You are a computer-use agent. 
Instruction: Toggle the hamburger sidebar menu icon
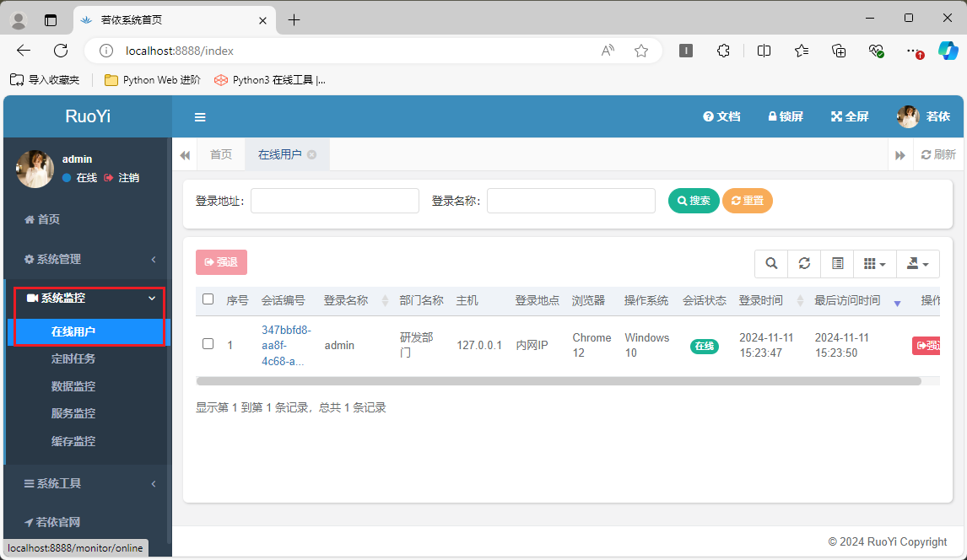coord(200,117)
